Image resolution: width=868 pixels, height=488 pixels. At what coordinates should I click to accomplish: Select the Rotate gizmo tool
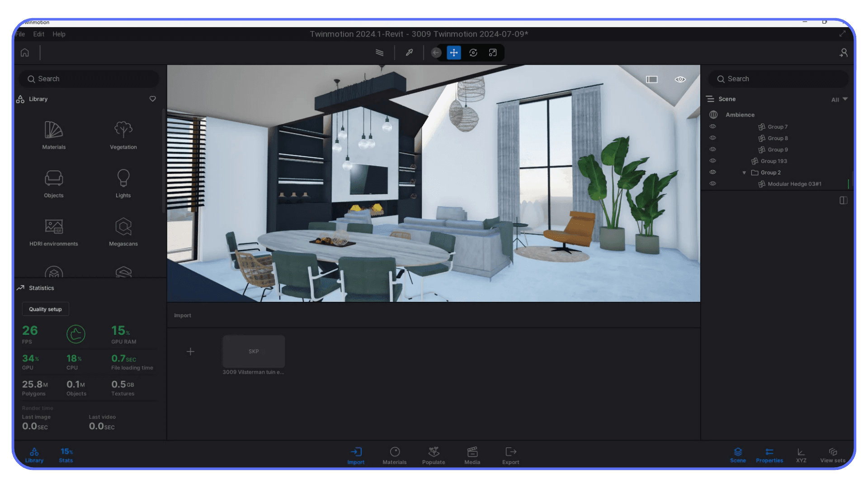(x=473, y=52)
